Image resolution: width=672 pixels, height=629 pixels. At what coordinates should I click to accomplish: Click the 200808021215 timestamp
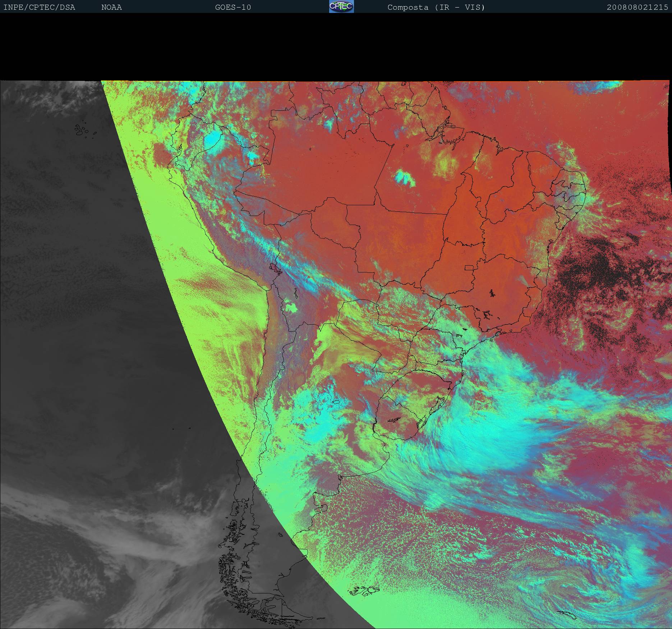coord(637,7)
